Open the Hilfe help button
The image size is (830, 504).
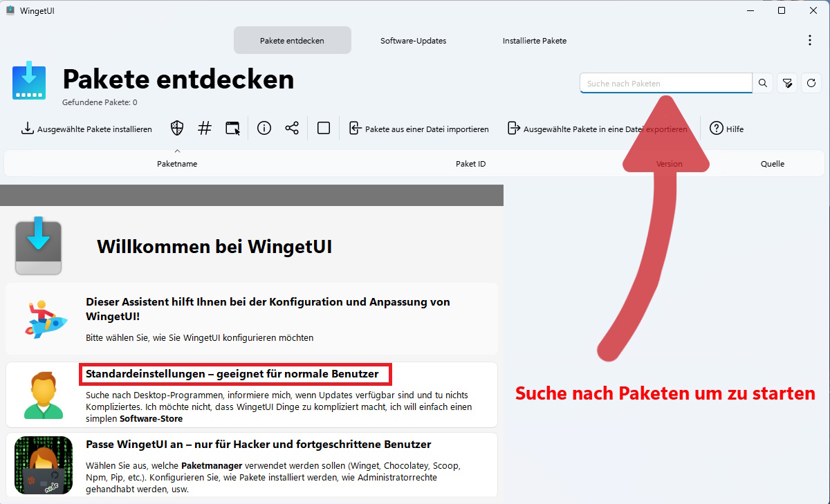click(x=727, y=129)
